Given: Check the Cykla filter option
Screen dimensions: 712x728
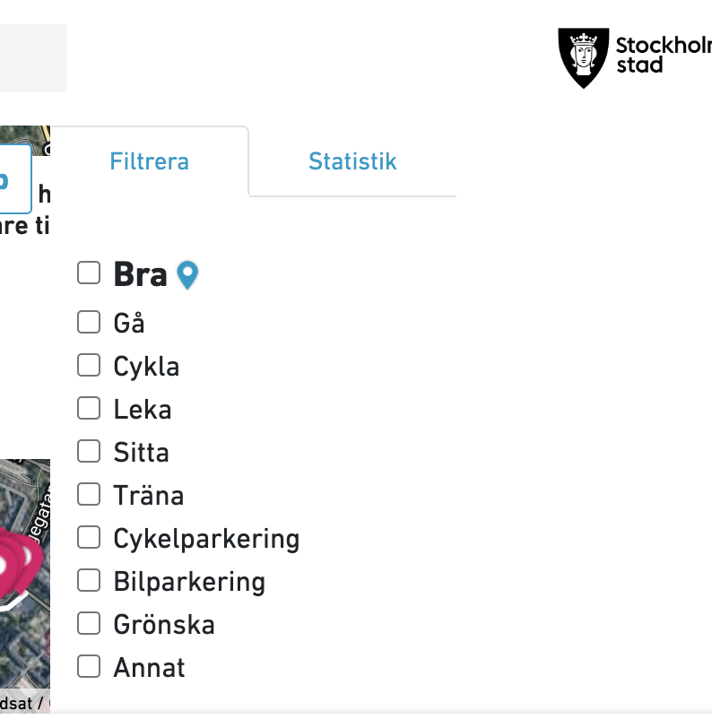Looking at the screenshot, I should [89, 365].
